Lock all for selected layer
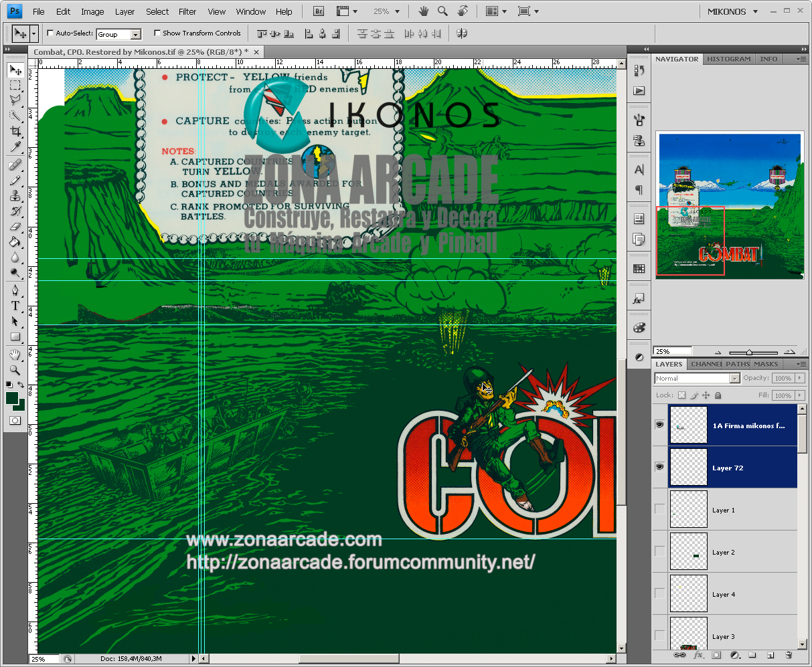 click(x=718, y=395)
